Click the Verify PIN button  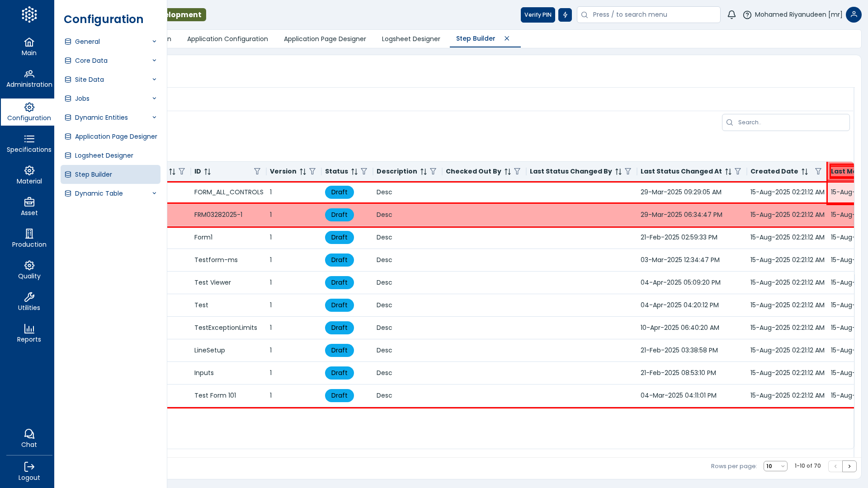538,15
